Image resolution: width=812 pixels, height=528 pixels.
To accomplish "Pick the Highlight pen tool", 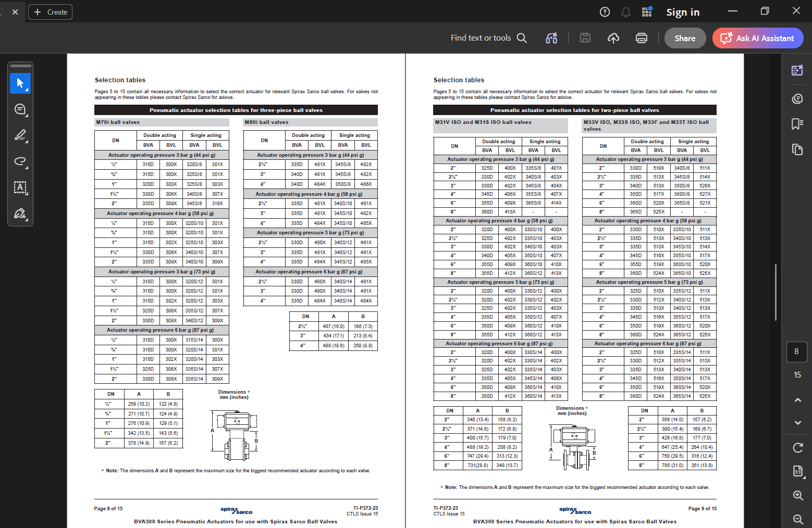I will tap(20, 135).
